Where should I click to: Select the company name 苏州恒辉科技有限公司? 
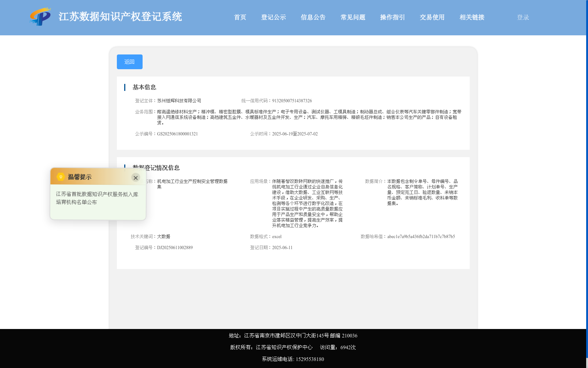(179, 101)
